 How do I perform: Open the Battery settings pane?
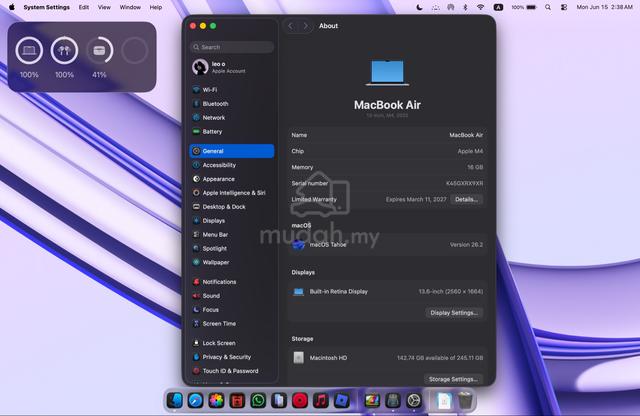click(x=231, y=131)
